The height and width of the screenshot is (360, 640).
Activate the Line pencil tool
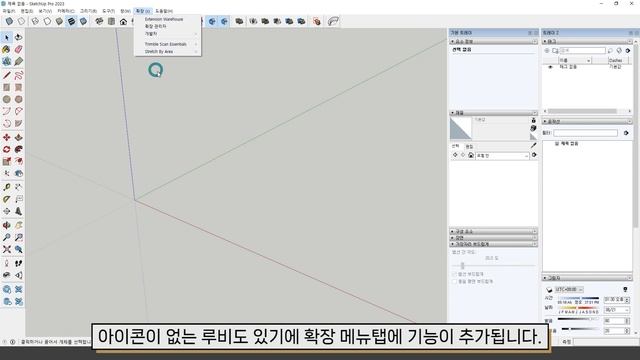[x=7, y=75]
